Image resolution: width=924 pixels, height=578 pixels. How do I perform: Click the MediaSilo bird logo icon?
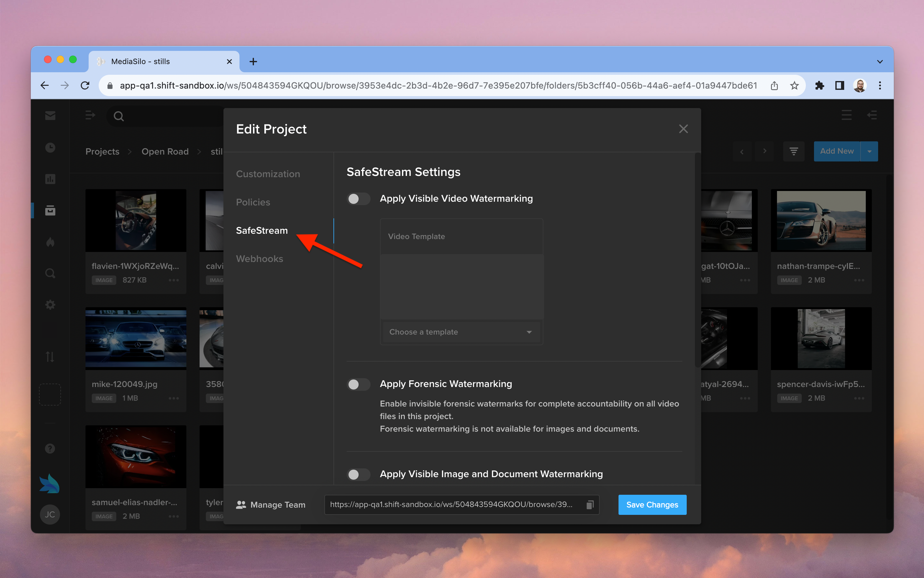point(50,483)
